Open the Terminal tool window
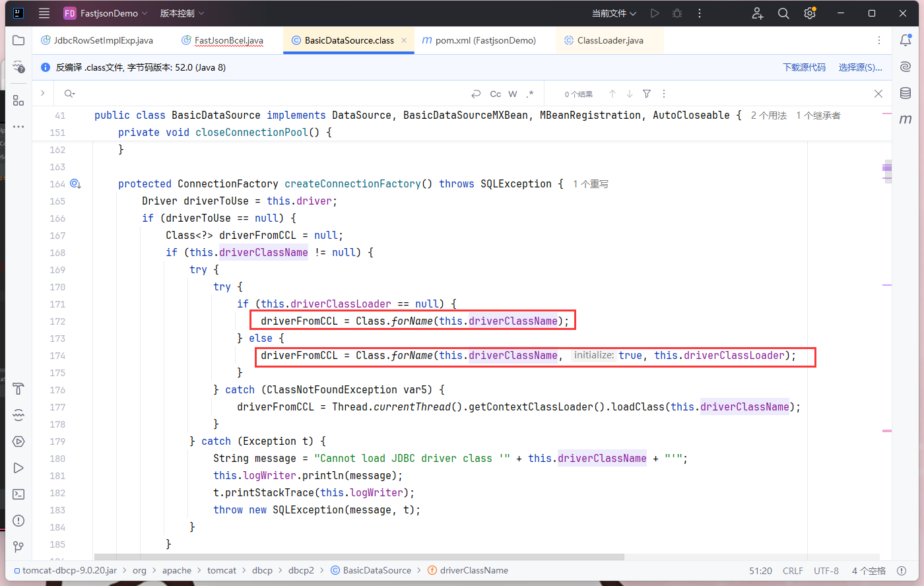The width and height of the screenshot is (924, 586). tap(18, 494)
